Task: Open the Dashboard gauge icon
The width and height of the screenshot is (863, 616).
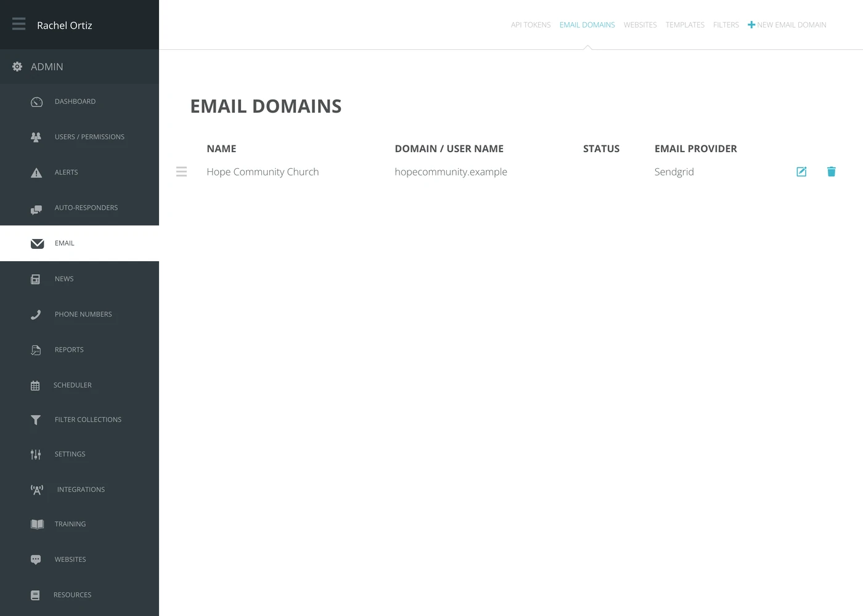Action: pos(36,102)
